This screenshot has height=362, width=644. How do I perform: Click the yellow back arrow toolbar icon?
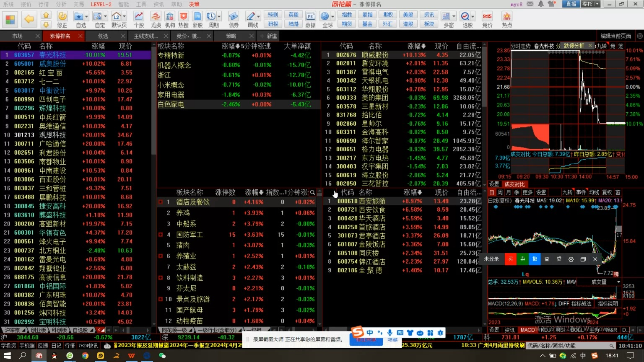(x=29, y=19)
